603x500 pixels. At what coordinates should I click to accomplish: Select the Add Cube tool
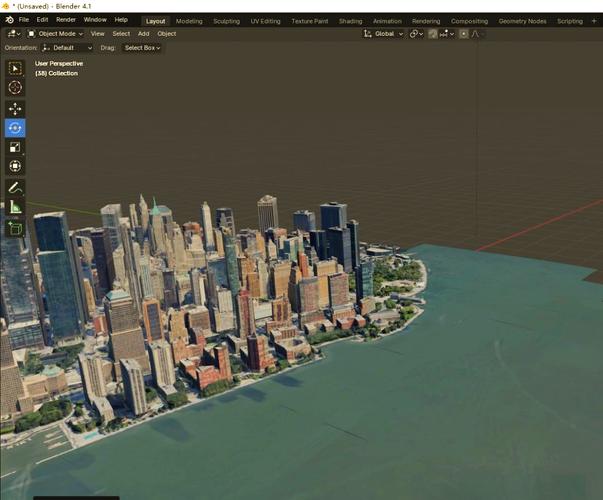click(15, 228)
